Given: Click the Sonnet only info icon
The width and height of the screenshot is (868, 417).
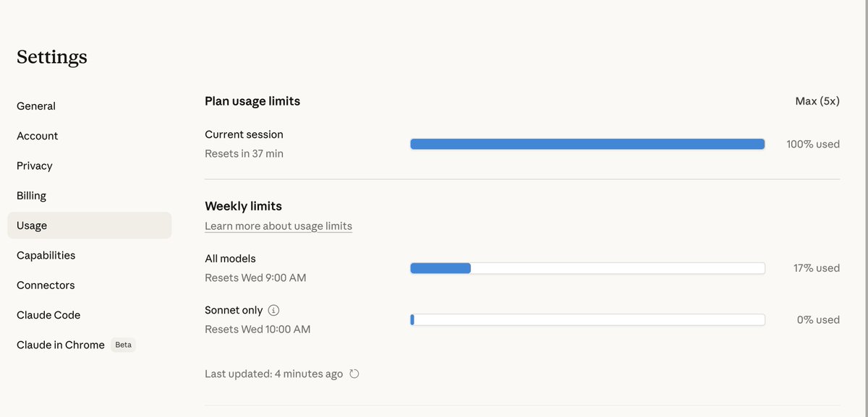Looking at the screenshot, I should point(273,310).
